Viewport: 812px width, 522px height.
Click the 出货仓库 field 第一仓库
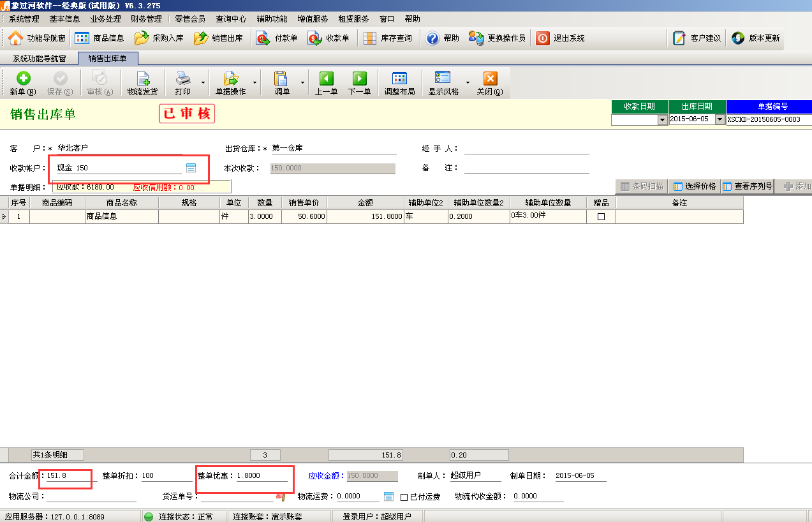point(334,148)
